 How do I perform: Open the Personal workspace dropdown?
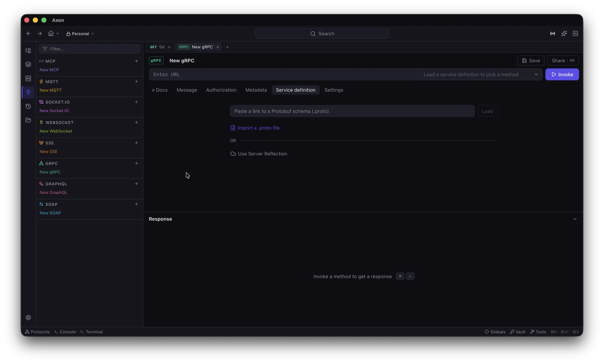pyautogui.click(x=80, y=34)
